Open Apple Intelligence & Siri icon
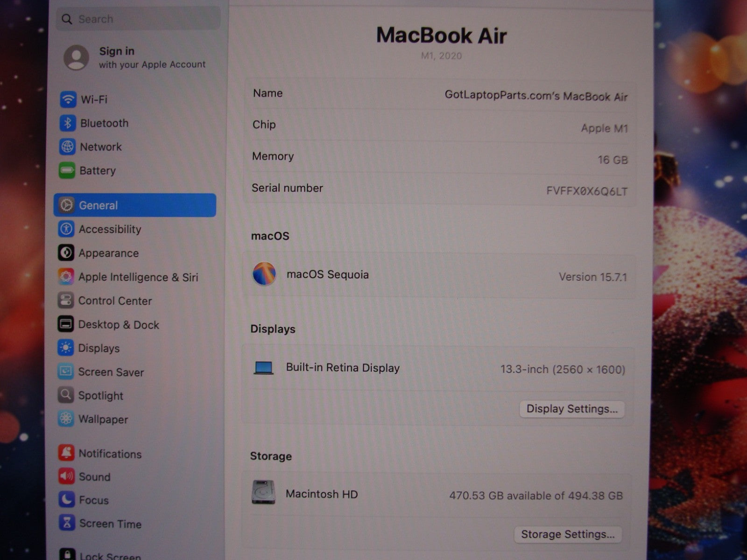Screen dimensions: 747x560 pyautogui.click(x=66, y=277)
